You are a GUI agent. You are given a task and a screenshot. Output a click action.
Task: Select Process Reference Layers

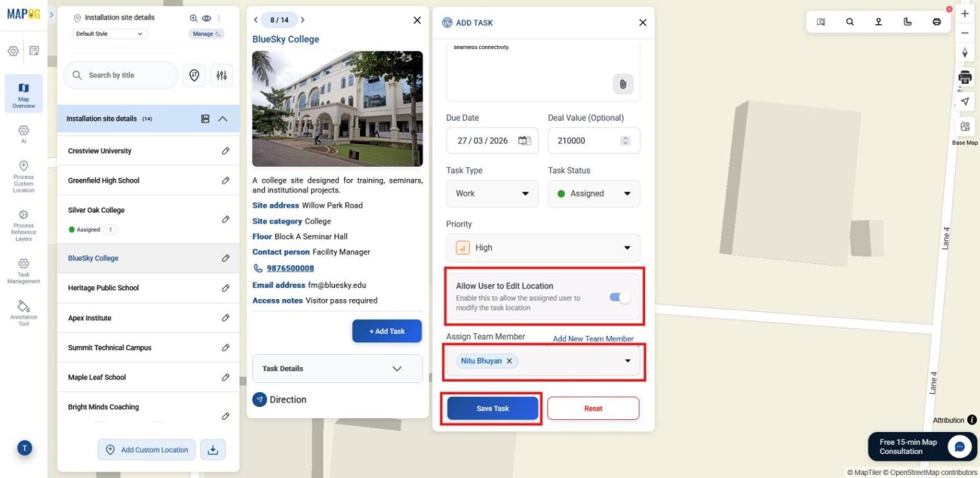point(23,223)
